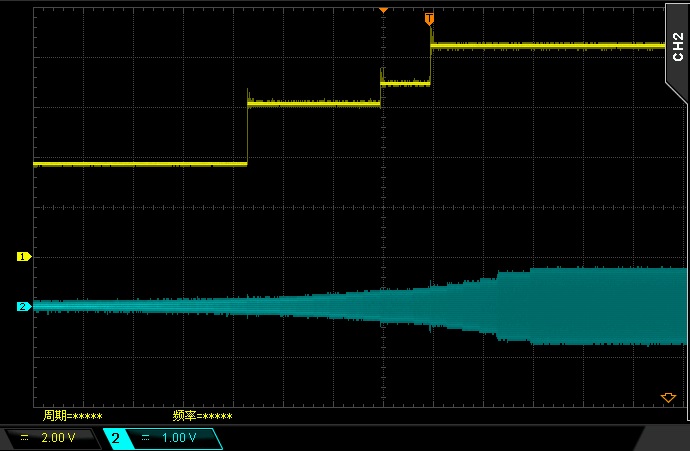Image resolution: width=690 pixels, height=451 pixels.
Task: Click the thin start of the cyan waveform
Action: (x=80, y=306)
